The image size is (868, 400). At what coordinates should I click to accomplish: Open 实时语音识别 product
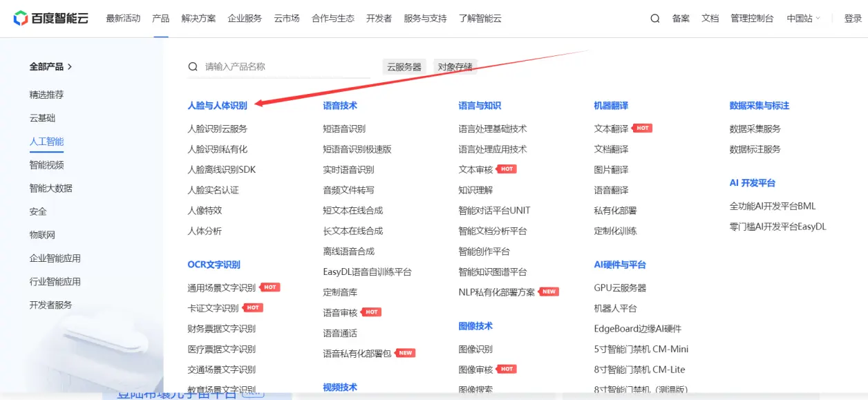(x=348, y=169)
